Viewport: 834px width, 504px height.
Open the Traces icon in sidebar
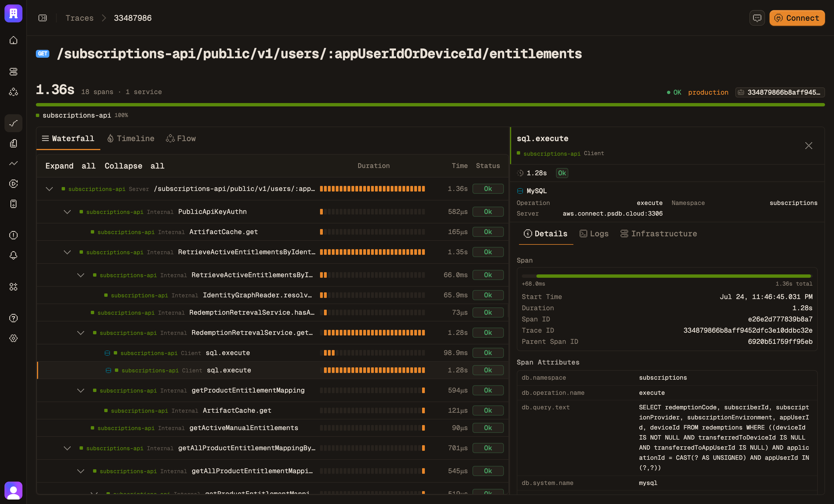pyautogui.click(x=13, y=123)
